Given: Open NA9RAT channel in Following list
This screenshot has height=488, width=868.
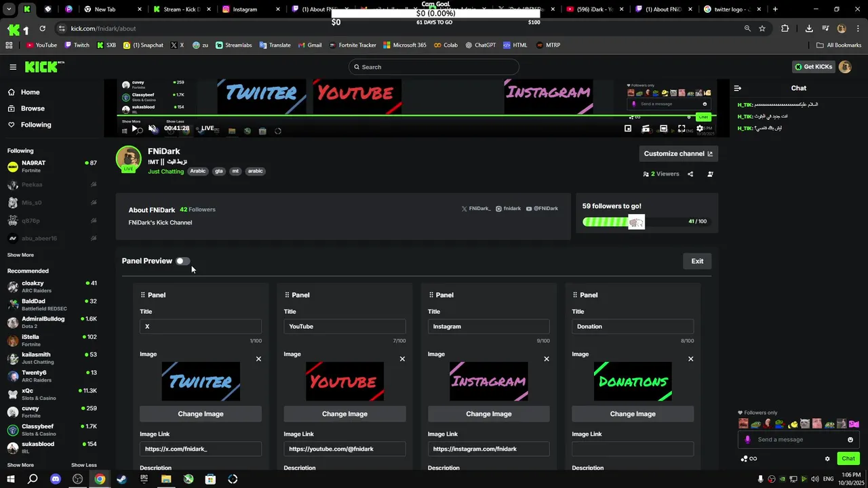Looking at the screenshot, I should coord(52,166).
